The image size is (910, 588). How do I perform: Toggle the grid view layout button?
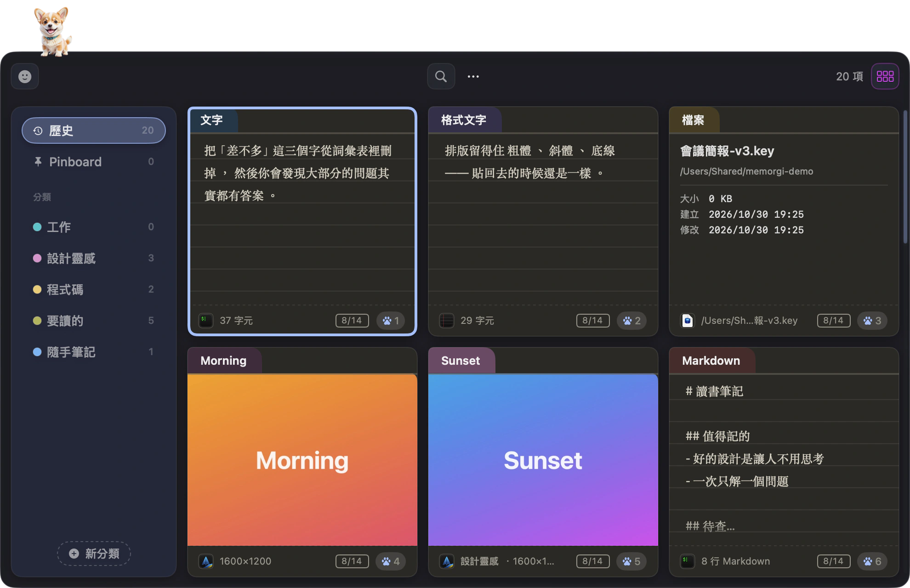click(885, 76)
